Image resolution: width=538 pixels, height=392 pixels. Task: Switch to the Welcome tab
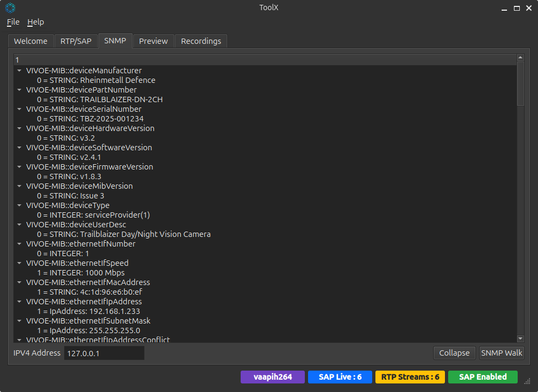tap(30, 41)
